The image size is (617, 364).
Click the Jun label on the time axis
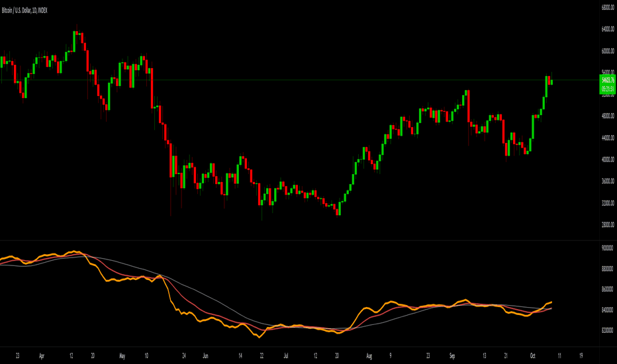pyautogui.click(x=205, y=356)
